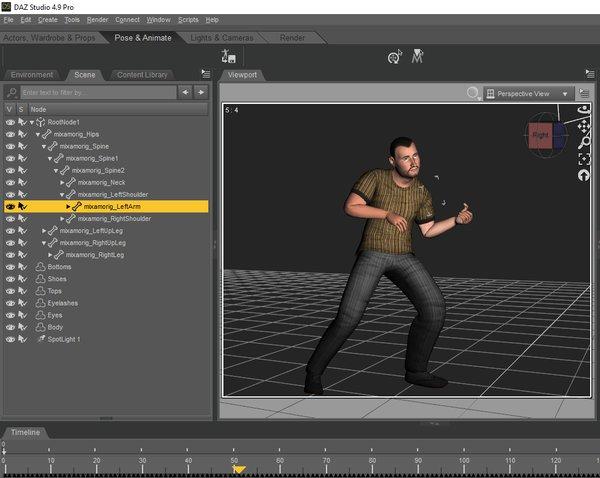The image size is (600, 478).
Task: Click the next filter result arrow button
Action: click(201, 92)
